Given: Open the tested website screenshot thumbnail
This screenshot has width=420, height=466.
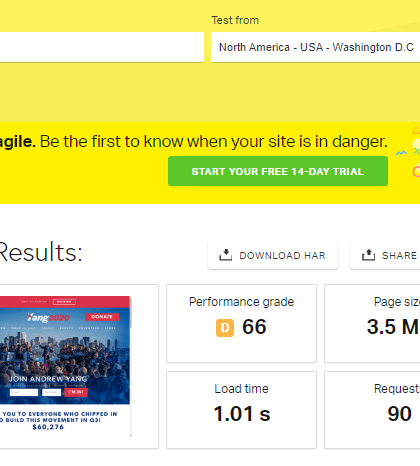Looking at the screenshot, I should (65, 365).
